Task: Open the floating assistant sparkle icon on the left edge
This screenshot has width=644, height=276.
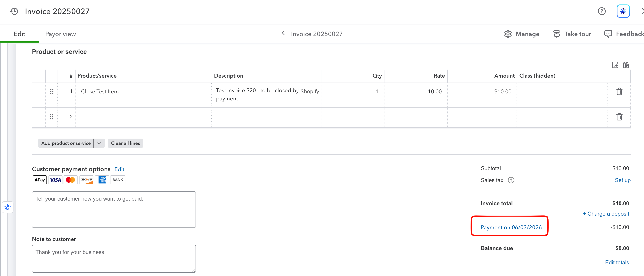Action: 7,207
